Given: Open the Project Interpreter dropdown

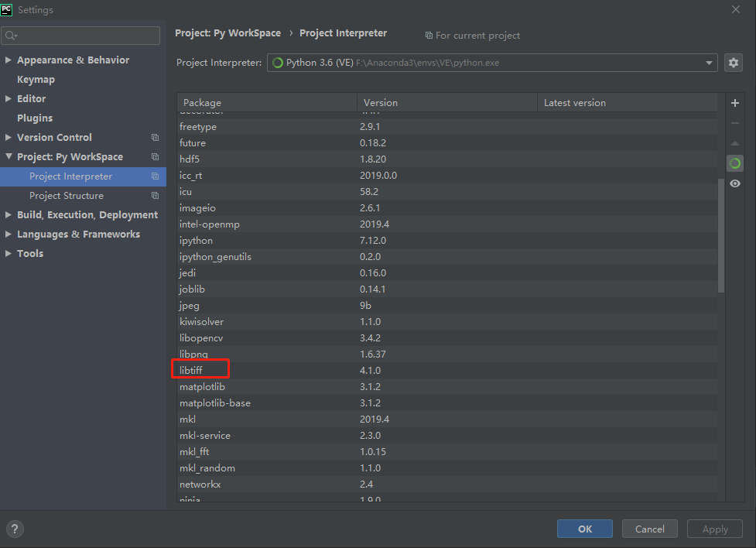Looking at the screenshot, I should tap(709, 63).
